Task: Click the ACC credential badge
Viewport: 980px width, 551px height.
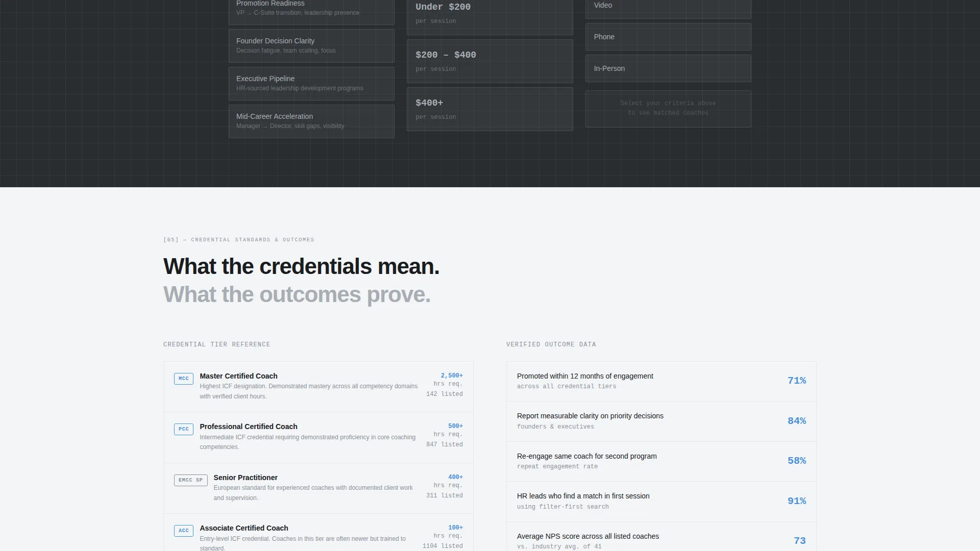Action: 184,531
